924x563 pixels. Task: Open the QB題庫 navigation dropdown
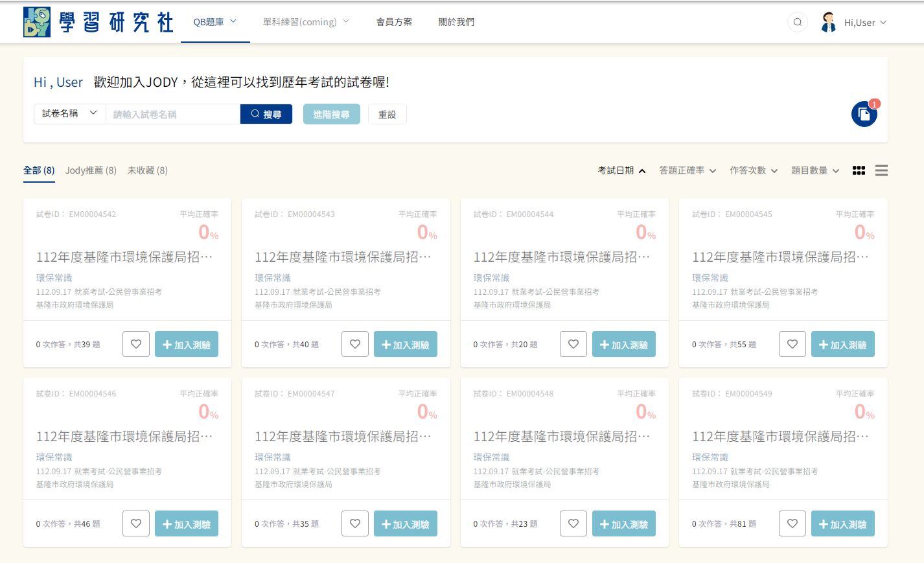click(214, 22)
